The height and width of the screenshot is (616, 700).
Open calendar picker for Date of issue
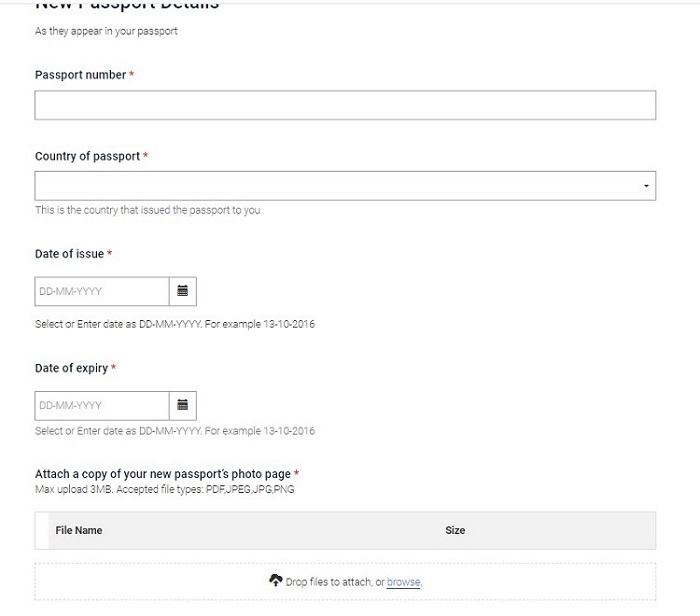(183, 291)
